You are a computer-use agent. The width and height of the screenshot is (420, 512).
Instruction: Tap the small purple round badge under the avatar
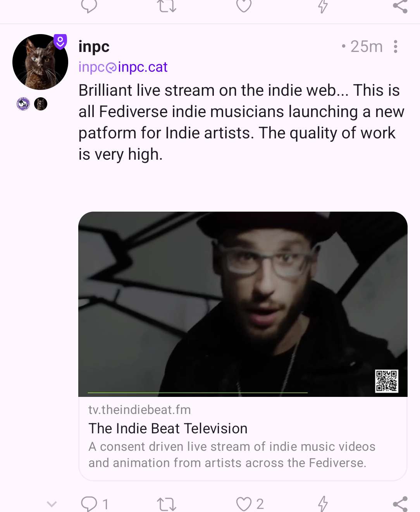coord(23,104)
